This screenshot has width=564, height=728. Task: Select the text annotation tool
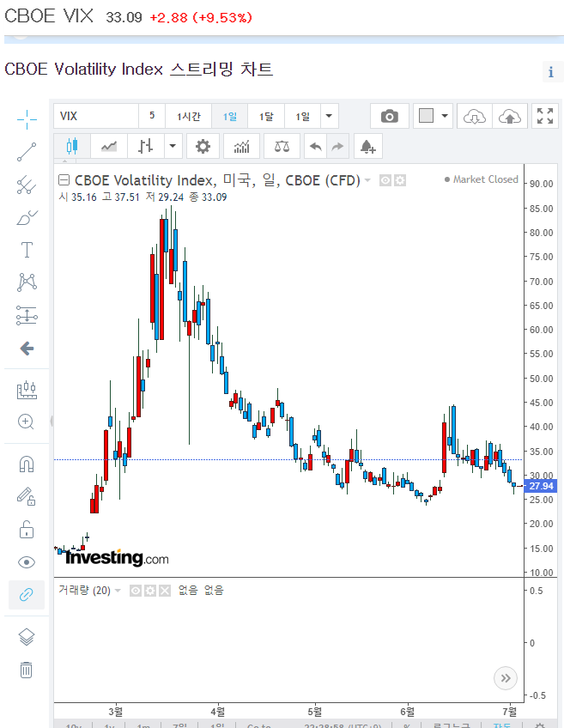[27, 250]
